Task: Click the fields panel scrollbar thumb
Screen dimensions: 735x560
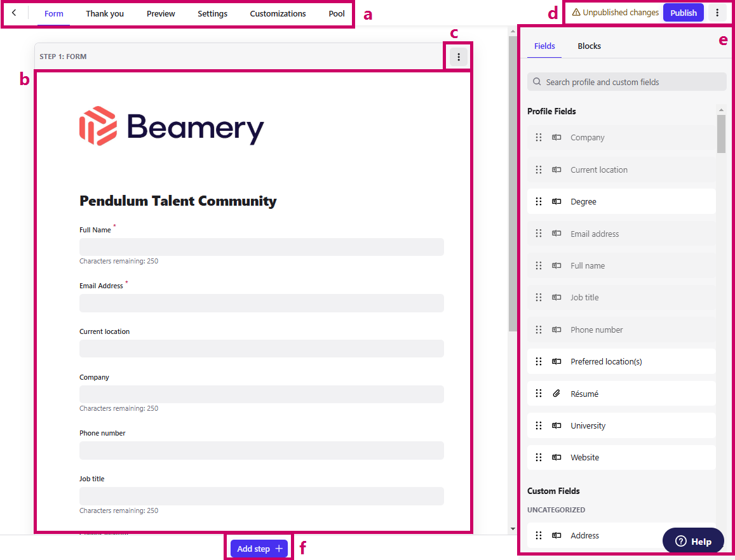Action: tap(721, 133)
